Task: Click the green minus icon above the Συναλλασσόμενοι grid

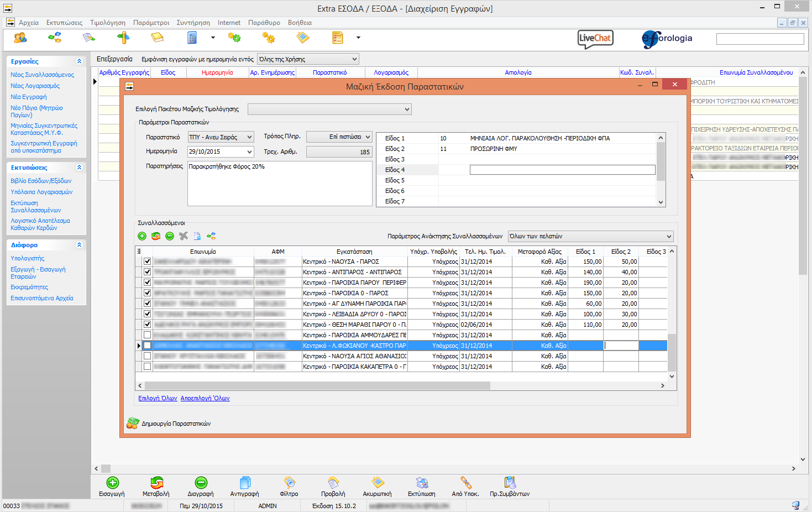Action: click(170, 236)
